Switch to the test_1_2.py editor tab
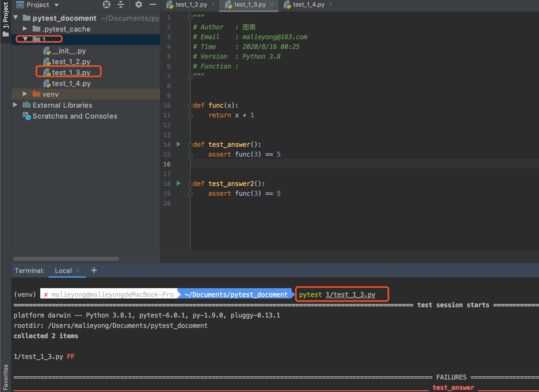Viewport: 539px width, 392px height. tap(191, 5)
